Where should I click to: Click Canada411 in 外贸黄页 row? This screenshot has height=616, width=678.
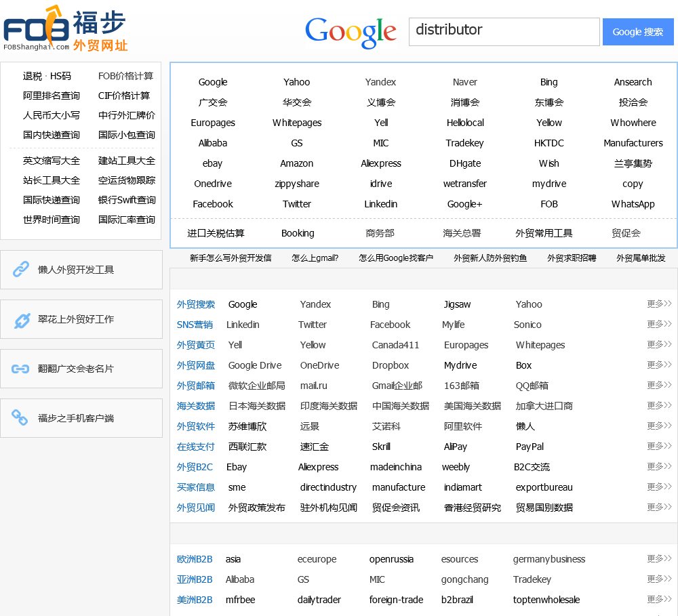pyautogui.click(x=395, y=345)
